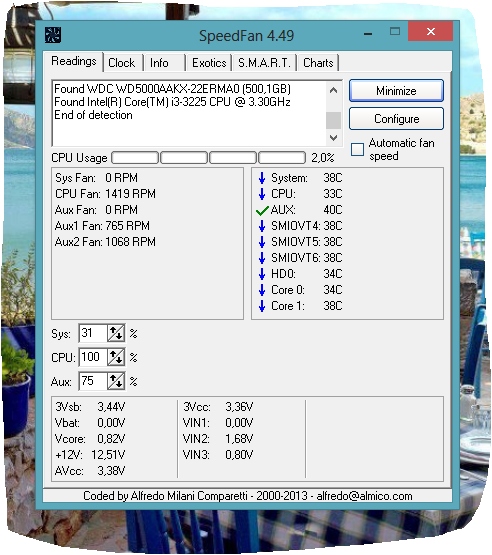
Task: Select the 'Found WDC WD5000AAKX-22ERMA0' log line
Action: coord(172,88)
